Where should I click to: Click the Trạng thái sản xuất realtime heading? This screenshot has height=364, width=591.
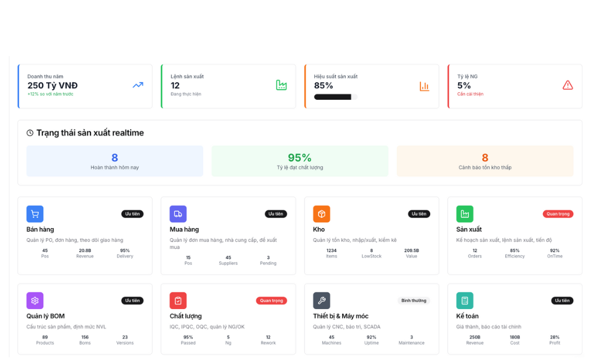point(90,132)
